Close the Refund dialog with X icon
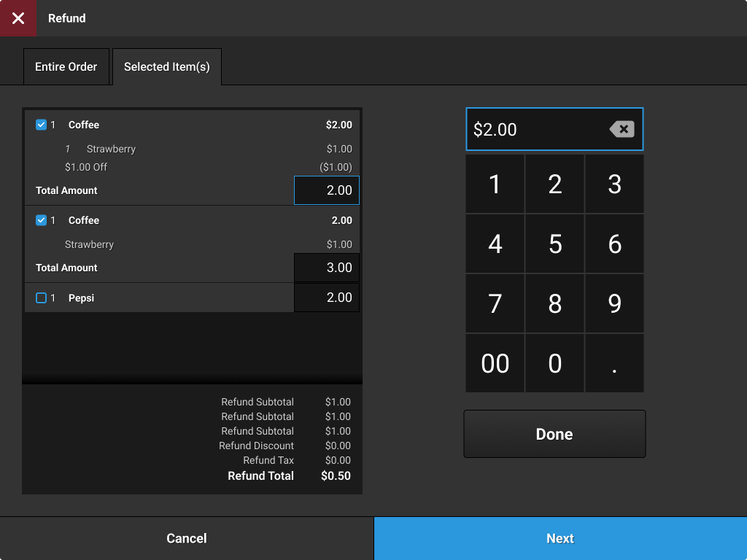Screen dimensions: 747x560 [x=18, y=18]
